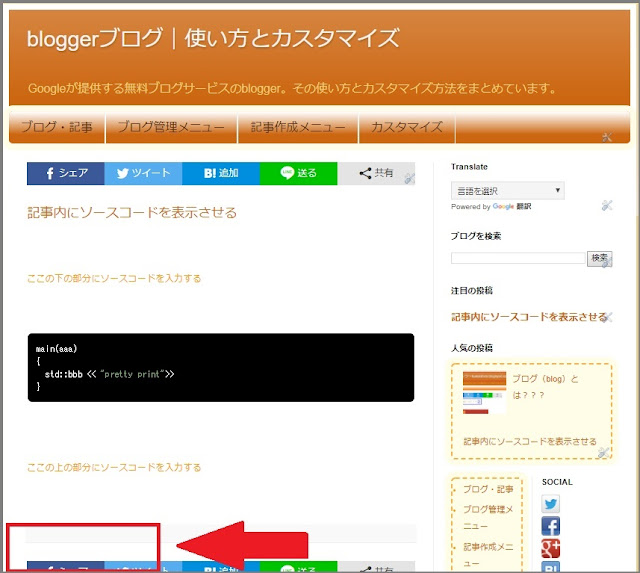Open the ブログ管理メニュー navigation tab
This screenshot has height=573, width=640.
171,127
